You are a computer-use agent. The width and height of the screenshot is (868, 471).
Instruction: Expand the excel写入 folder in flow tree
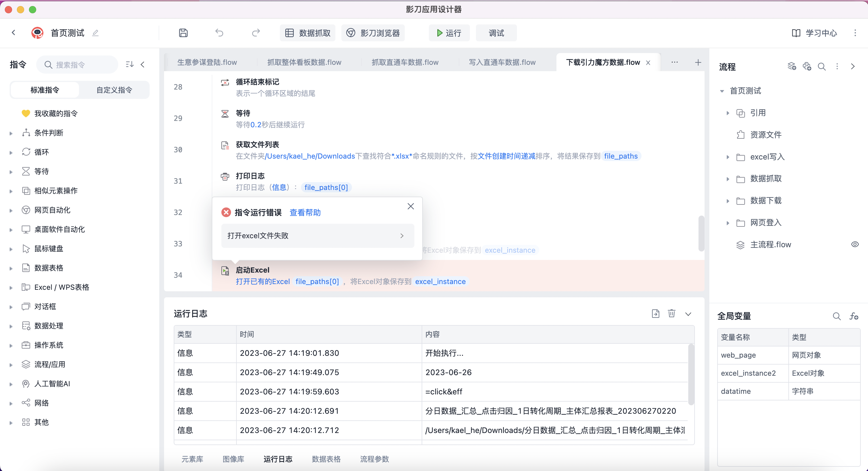(x=728, y=157)
